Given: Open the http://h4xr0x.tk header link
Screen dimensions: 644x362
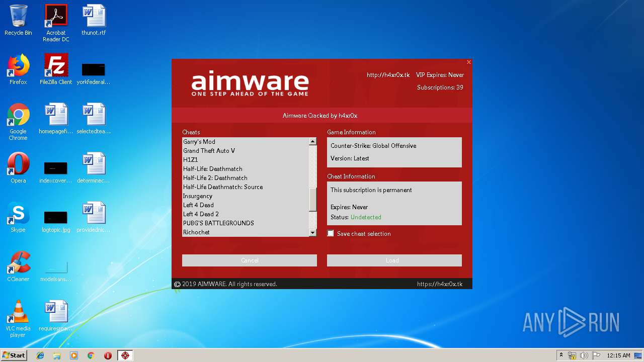Looking at the screenshot, I should (388, 75).
